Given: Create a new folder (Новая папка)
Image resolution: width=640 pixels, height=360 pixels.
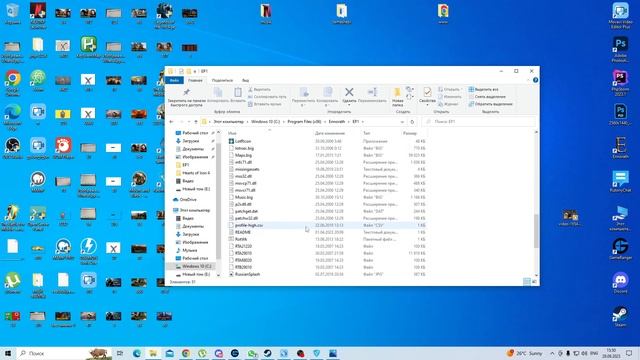Looking at the screenshot, I should [397, 97].
